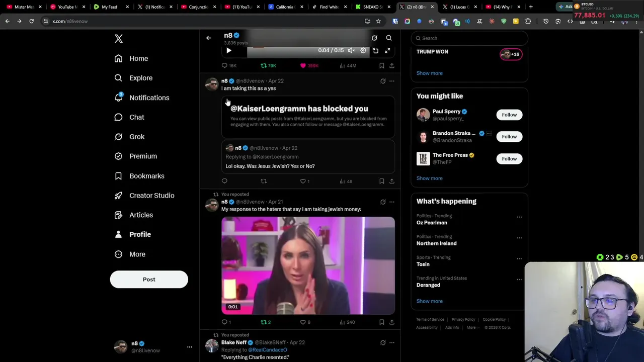The width and height of the screenshot is (644, 362).
Task: Click the Search input field
Action: pyautogui.click(x=469, y=38)
